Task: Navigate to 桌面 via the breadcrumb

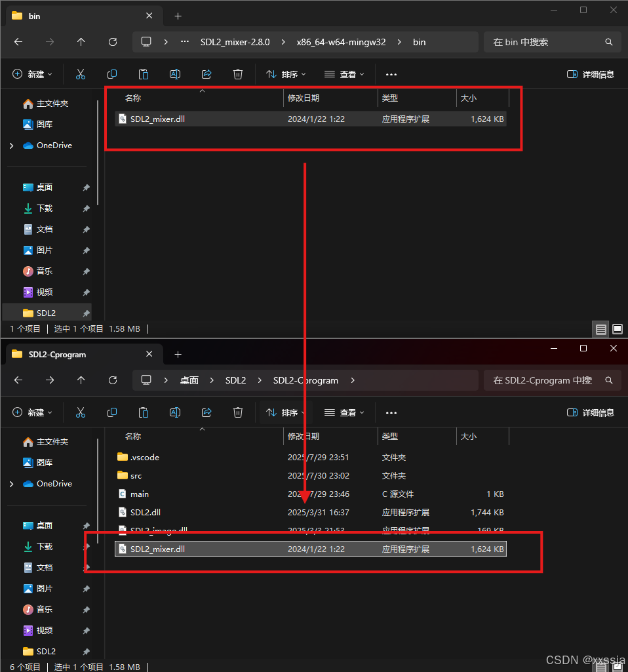Action: 189,380
